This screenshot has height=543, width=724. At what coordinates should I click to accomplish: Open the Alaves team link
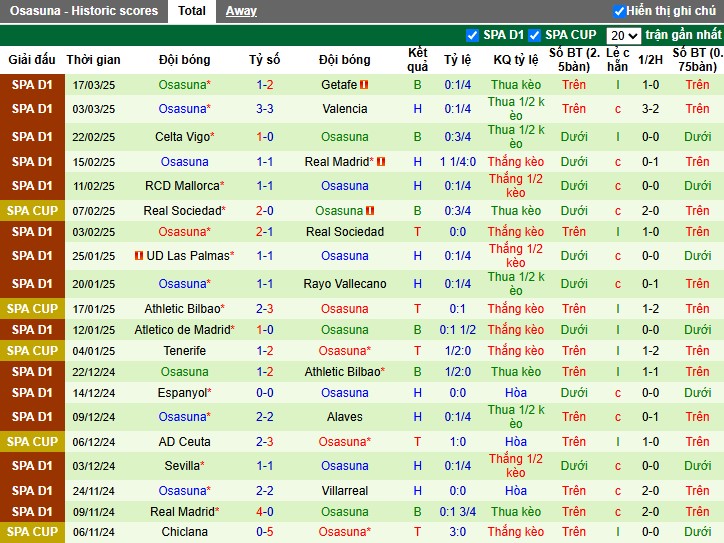pos(345,417)
